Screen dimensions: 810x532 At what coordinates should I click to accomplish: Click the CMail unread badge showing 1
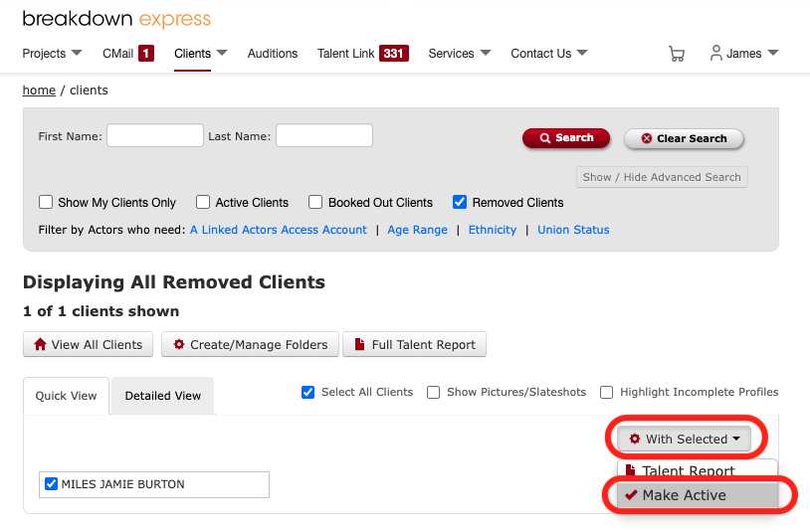[x=146, y=53]
